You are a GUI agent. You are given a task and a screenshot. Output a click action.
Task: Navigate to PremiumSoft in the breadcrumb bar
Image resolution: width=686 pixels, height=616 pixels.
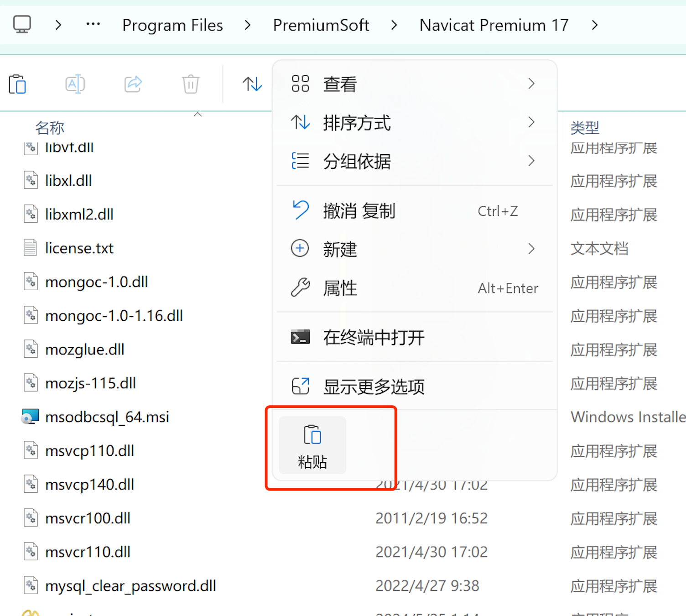[321, 25]
